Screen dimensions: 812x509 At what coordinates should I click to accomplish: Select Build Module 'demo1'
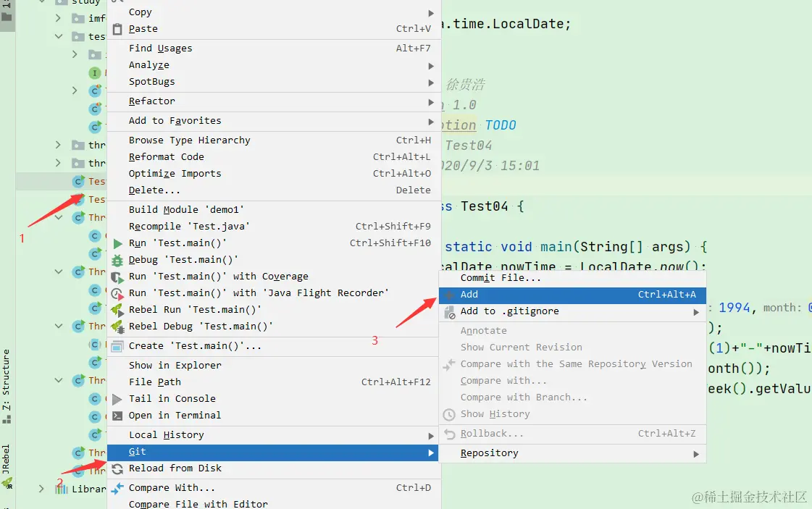pyautogui.click(x=274, y=210)
